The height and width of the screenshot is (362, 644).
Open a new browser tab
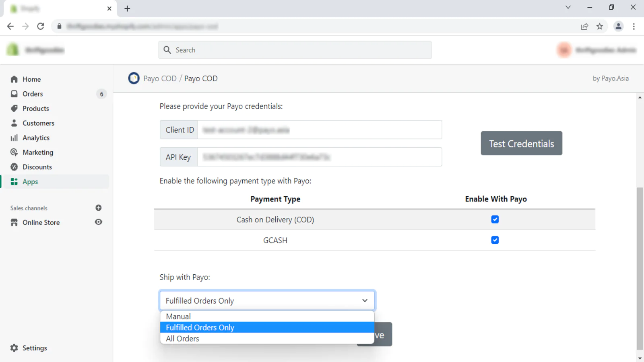coord(127,8)
